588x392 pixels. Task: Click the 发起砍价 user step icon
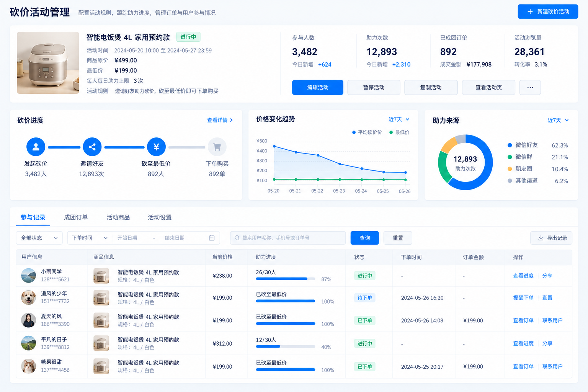point(36,147)
